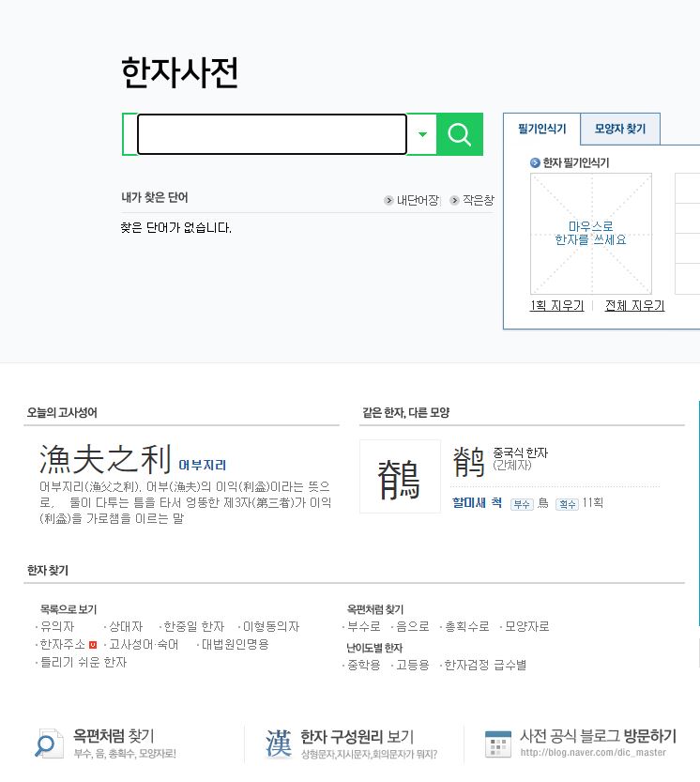Click the 鹊 character thumbnail

point(400,477)
